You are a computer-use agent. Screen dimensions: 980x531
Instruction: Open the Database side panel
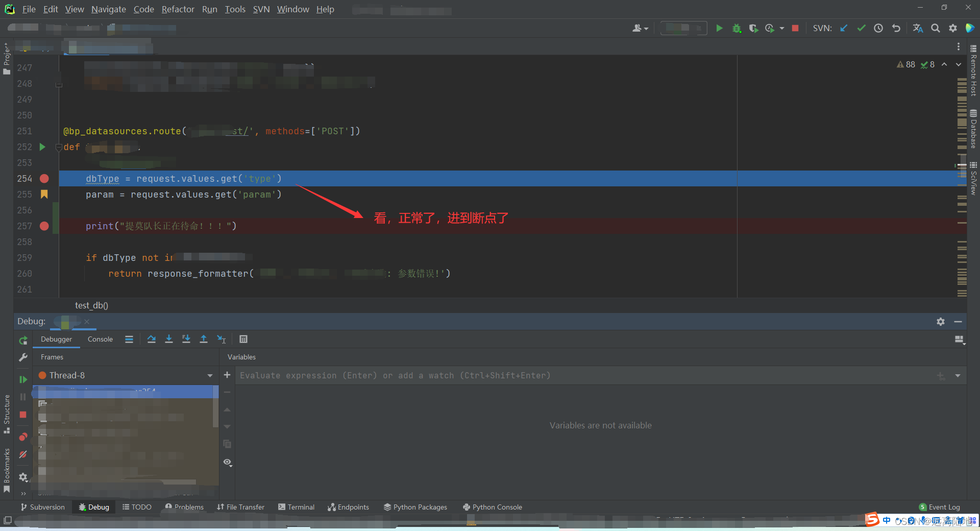coord(973,129)
